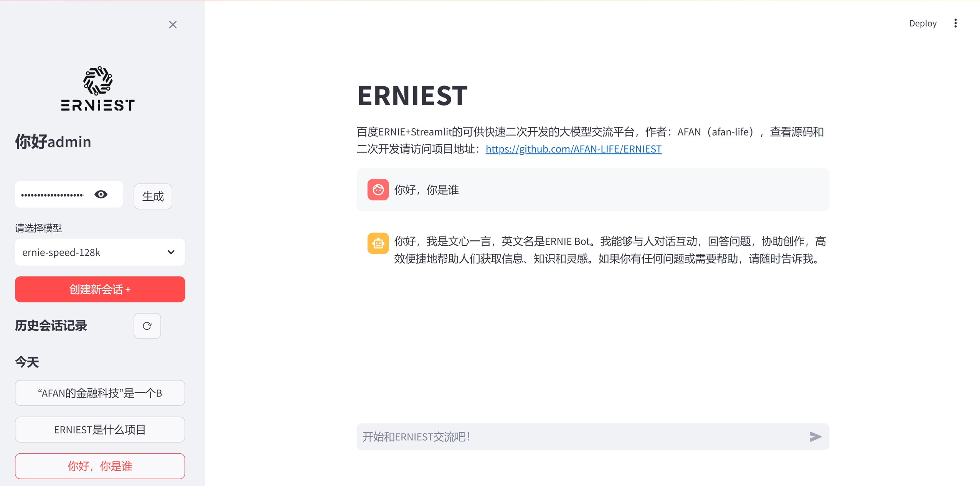Refresh the 历史会话记录 list with the reload icon
This screenshot has height=486, width=980.
coord(147,326)
